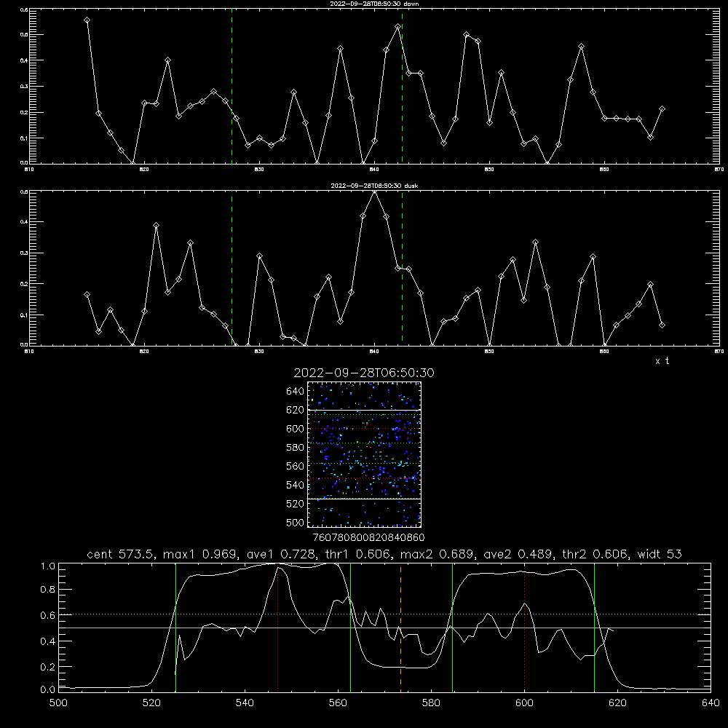This screenshot has width=728, height=728.
Task: Click the profile plot x-axis label 500
Action: pos(58,703)
